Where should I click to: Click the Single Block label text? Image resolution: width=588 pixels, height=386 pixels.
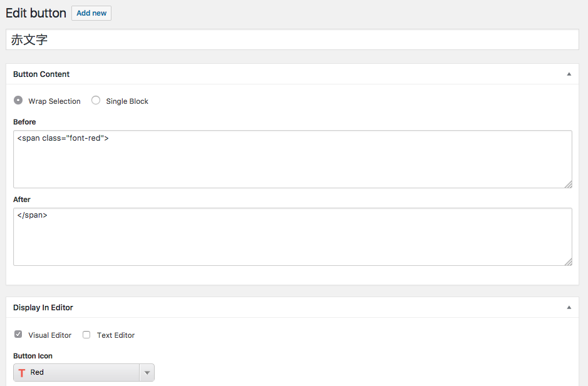(127, 101)
